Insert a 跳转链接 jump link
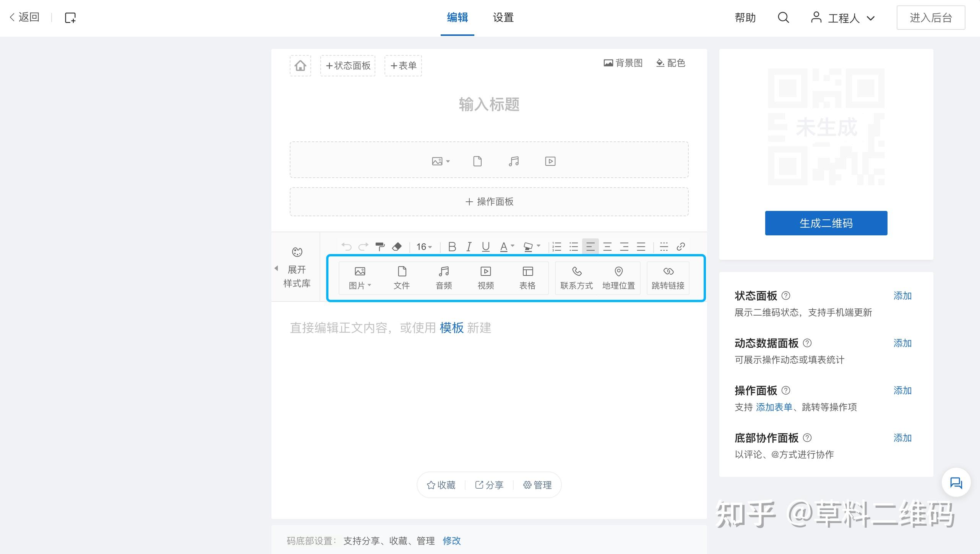 668,278
